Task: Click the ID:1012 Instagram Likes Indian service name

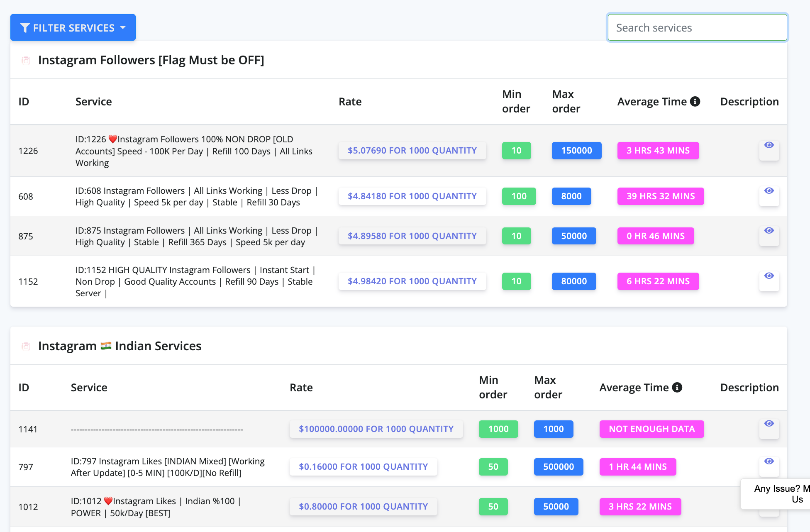Action: point(156,507)
